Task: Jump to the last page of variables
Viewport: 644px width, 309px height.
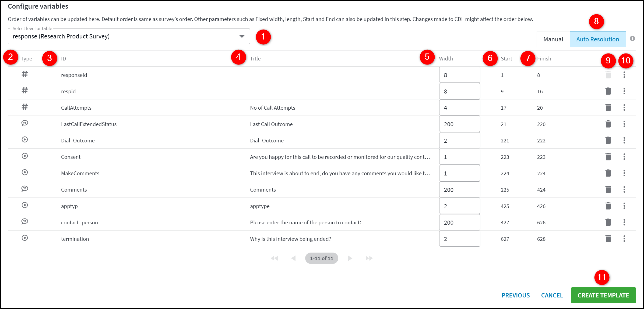Action: point(369,258)
